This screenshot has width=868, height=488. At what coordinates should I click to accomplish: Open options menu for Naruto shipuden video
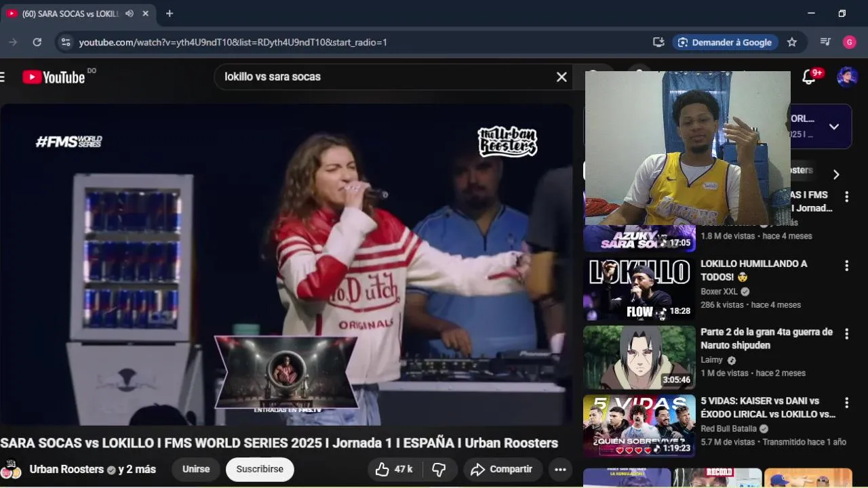click(846, 334)
